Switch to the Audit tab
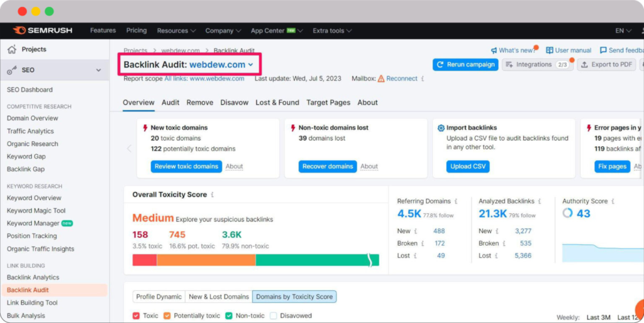Viewport: 644px width, 323px height. [x=170, y=103]
